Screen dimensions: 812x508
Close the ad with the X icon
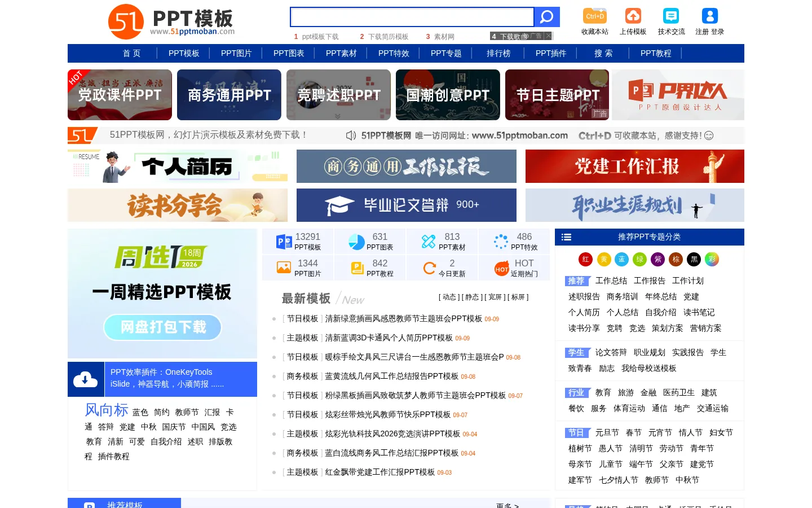548,36
